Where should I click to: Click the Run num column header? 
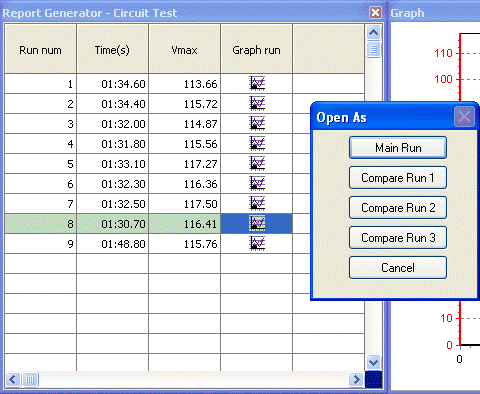pyautogui.click(x=40, y=49)
